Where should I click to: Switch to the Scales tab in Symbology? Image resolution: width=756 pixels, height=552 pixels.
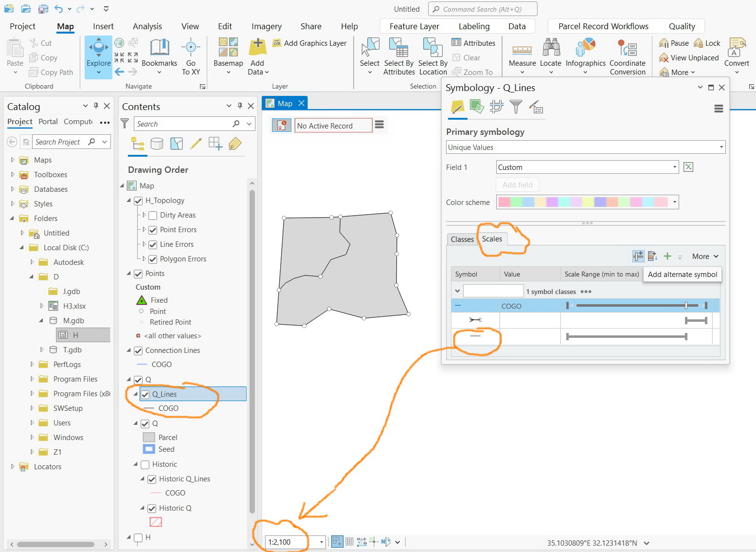(x=492, y=239)
